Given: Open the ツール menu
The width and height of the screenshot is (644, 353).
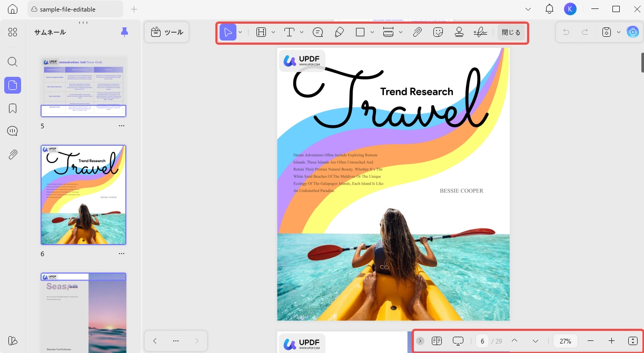Looking at the screenshot, I should coord(167,32).
